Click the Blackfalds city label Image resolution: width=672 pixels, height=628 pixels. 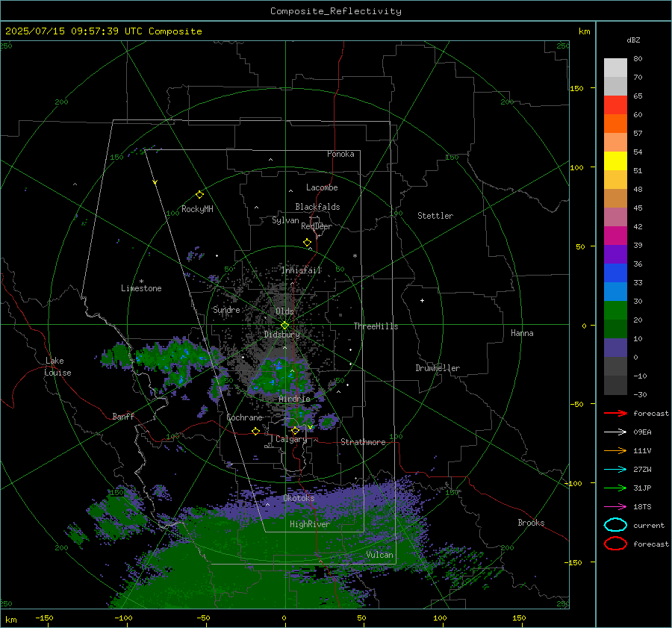317,207
